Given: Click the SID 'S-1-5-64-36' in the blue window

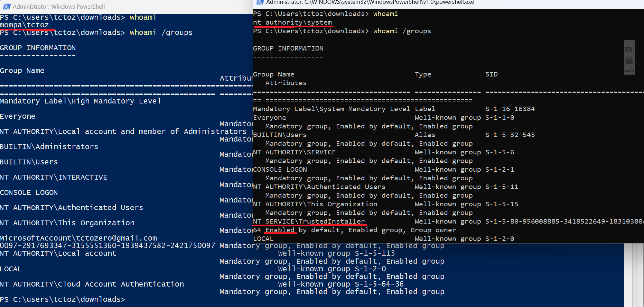Looking at the screenshot, I should click(380, 284).
